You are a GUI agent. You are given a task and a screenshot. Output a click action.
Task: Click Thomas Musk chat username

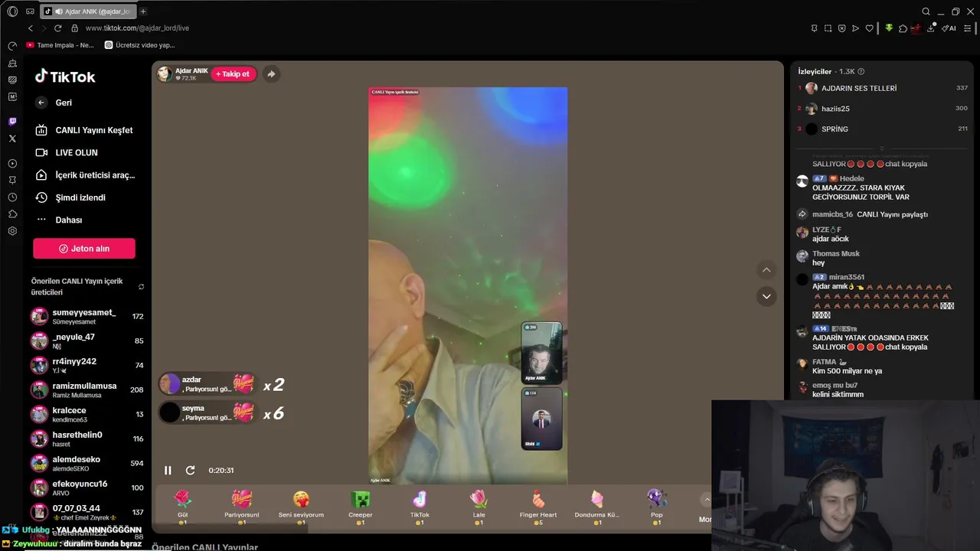[x=836, y=253]
